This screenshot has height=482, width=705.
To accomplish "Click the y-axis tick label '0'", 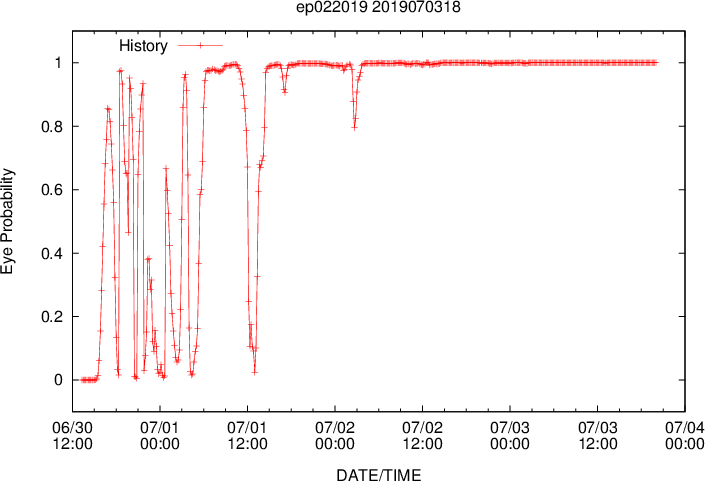I will tap(58, 380).
